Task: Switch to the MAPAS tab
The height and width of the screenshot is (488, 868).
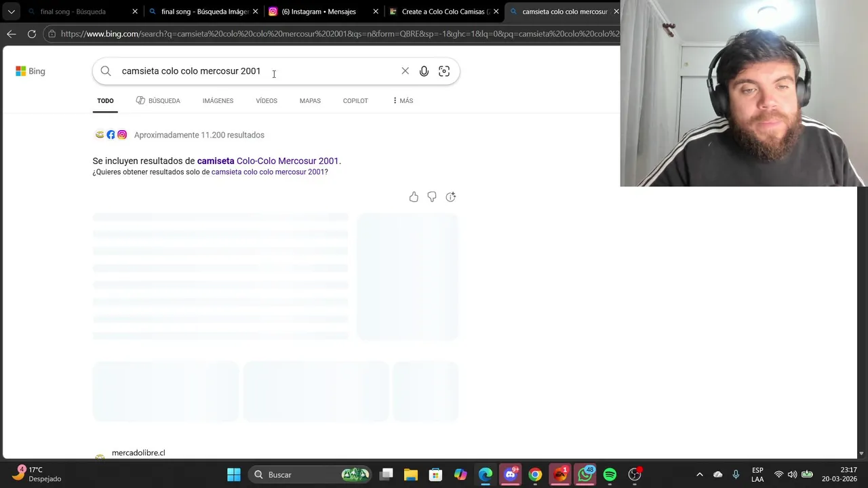Action: click(x=310, y=101)
